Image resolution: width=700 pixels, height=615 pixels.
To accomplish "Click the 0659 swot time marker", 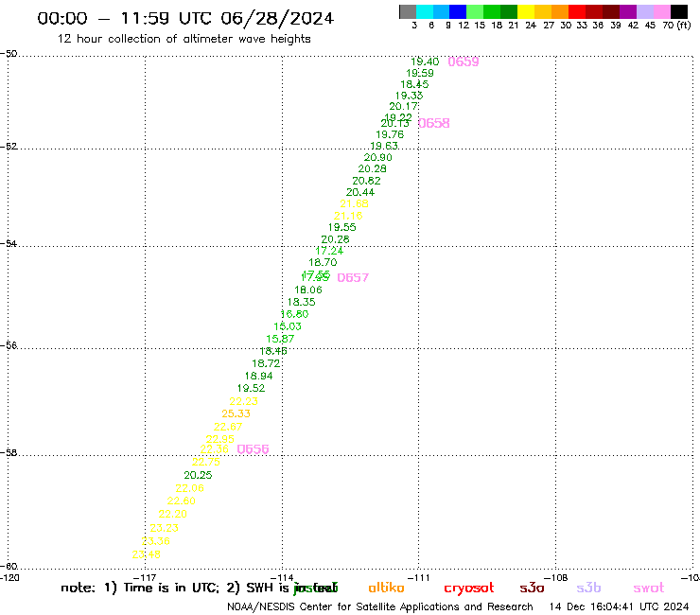I will (x=464, y=61).
